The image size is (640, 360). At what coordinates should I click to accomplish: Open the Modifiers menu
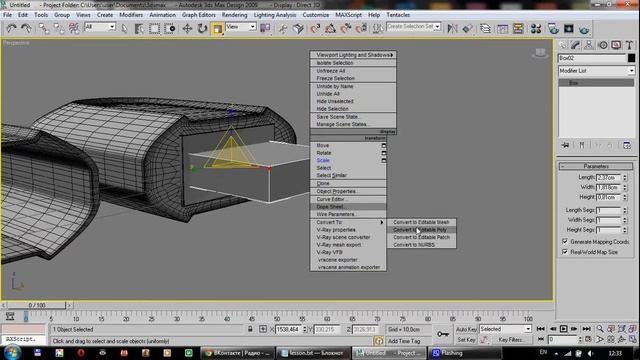tap(131, 15)
